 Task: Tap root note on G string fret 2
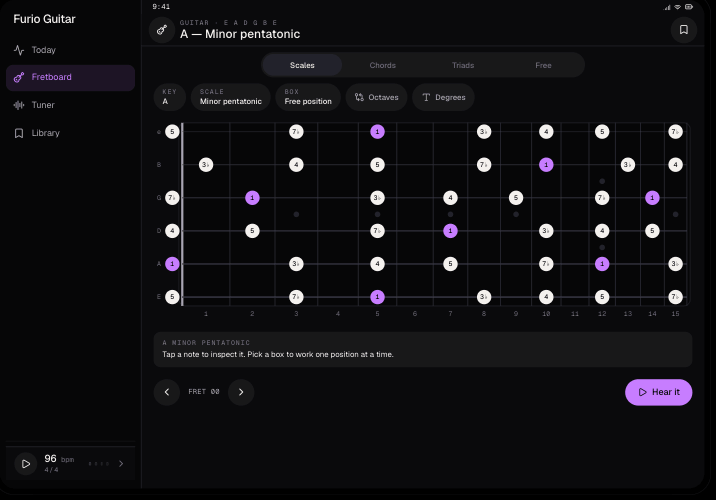252,198
